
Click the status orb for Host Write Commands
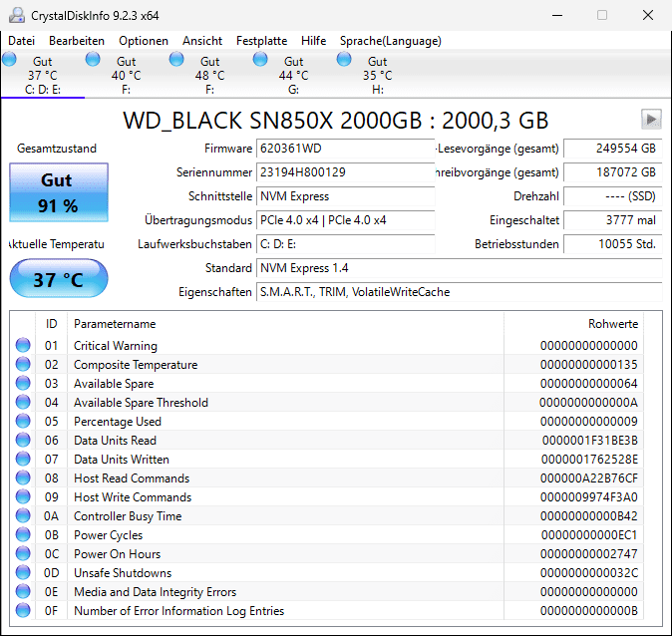23,496
